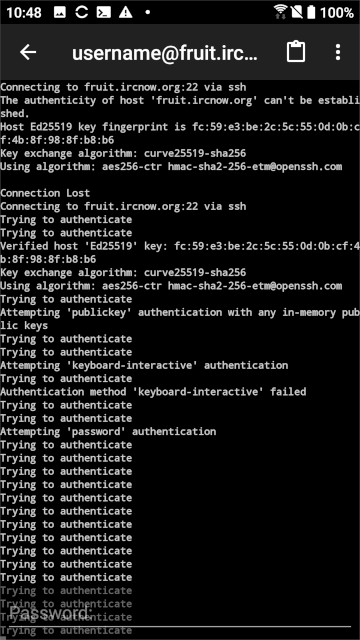Tap the "Attempting 'password' authentication" line

coord(108,431)
